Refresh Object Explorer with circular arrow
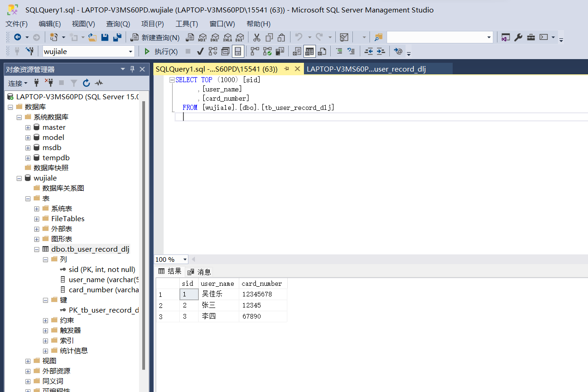 [x=86, y=83]
